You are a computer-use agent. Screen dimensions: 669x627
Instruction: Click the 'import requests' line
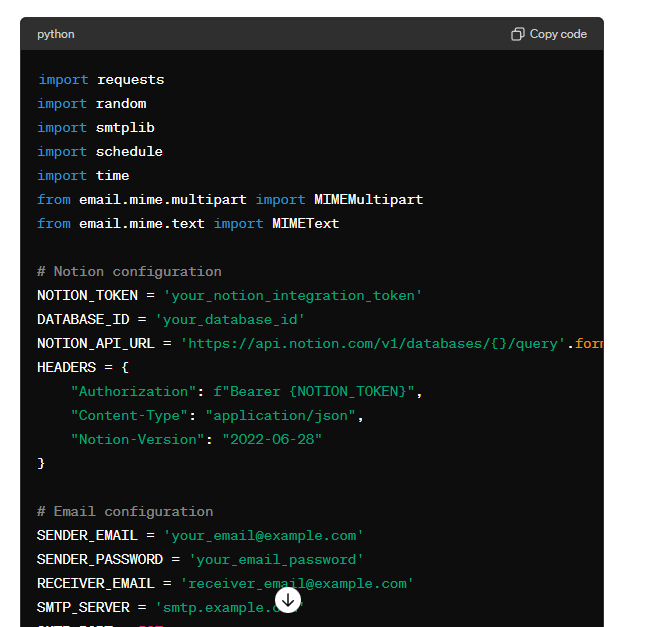(x=101, y=80)
